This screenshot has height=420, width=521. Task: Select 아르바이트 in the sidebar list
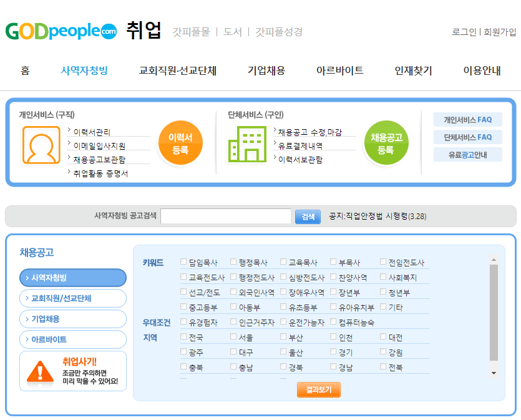point(73,339)
